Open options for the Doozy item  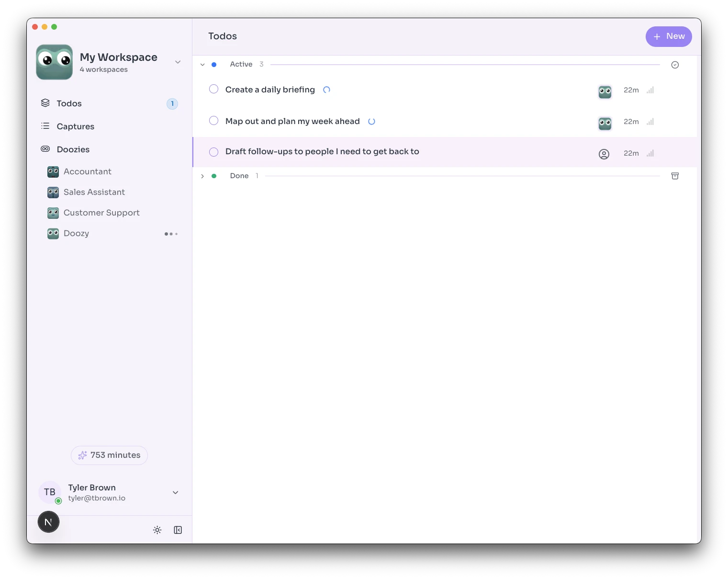click(x=171, y=234)
